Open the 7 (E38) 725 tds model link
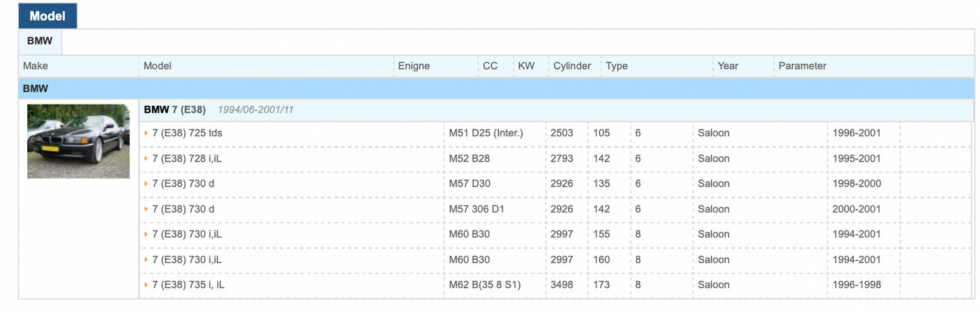Image resolution: width=980 pixels, height=312 pixels. pos(187,134)
